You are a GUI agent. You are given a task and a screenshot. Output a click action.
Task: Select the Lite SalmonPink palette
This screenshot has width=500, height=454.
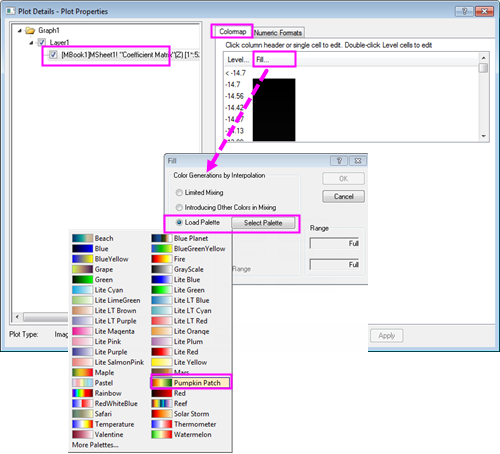click(108, 362)
